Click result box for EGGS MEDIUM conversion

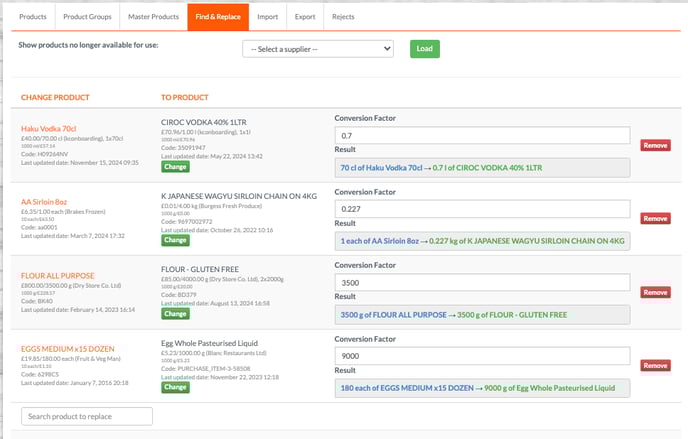click(482, 388)
